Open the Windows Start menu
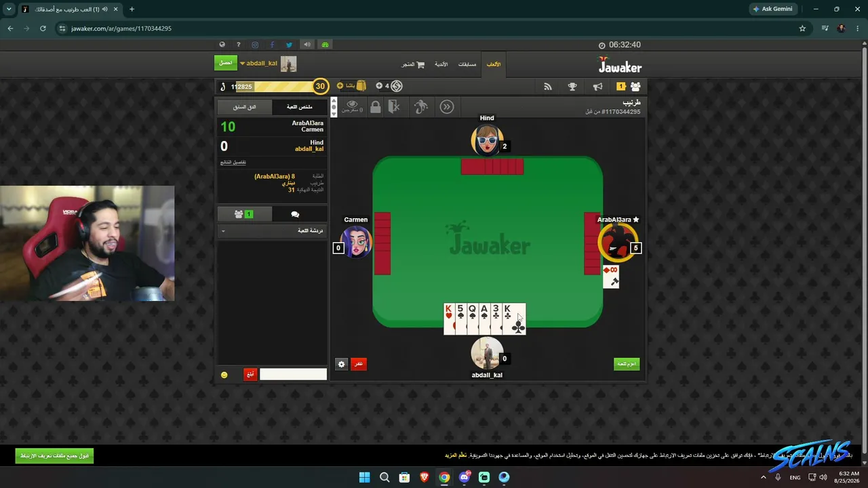This screenshot has width=868, height=488. click(364, 477)
